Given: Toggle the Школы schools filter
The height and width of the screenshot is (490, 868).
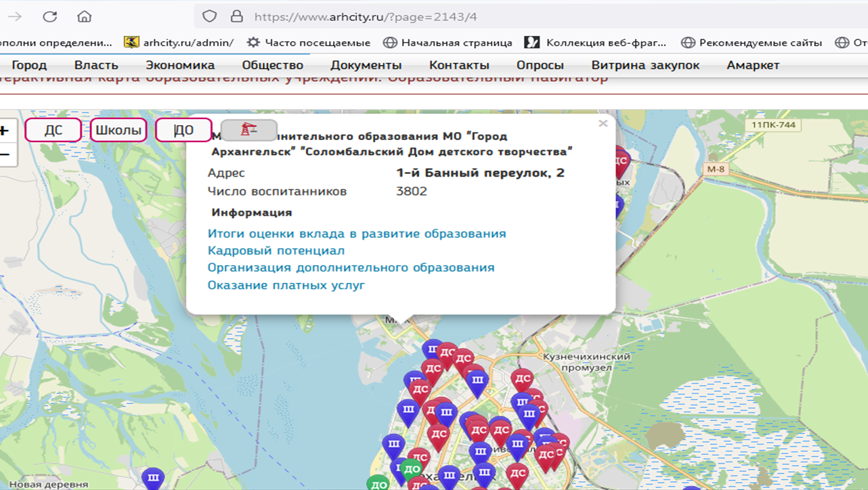Looking at the screenshot, I should pos(118,130).
